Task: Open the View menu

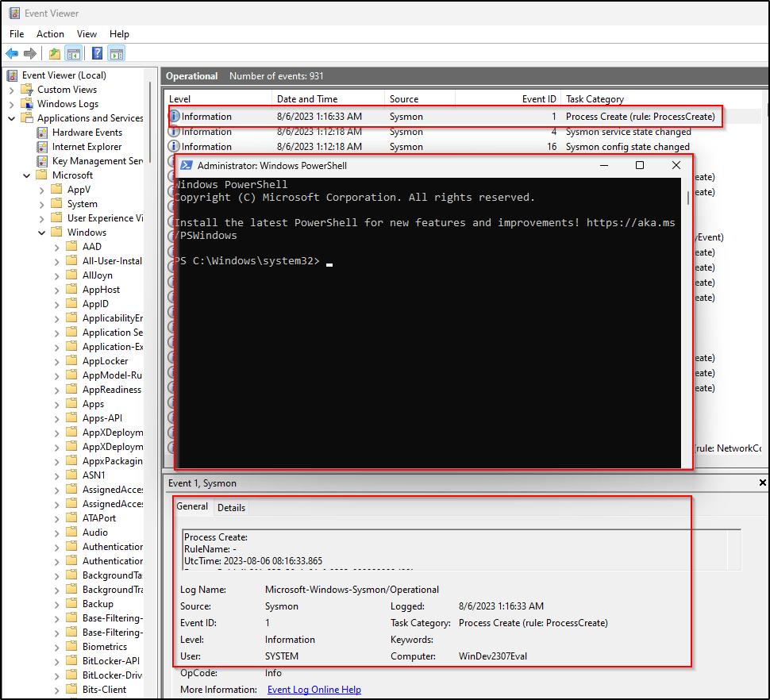Action: [87, 34]
